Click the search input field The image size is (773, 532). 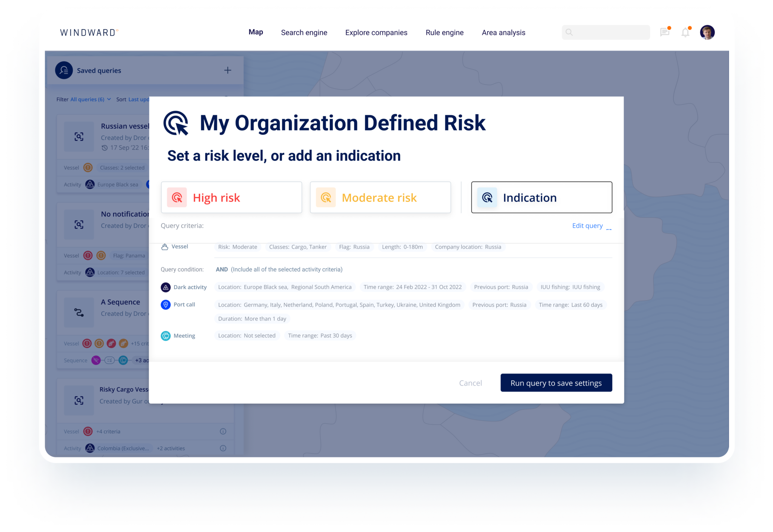605,32
